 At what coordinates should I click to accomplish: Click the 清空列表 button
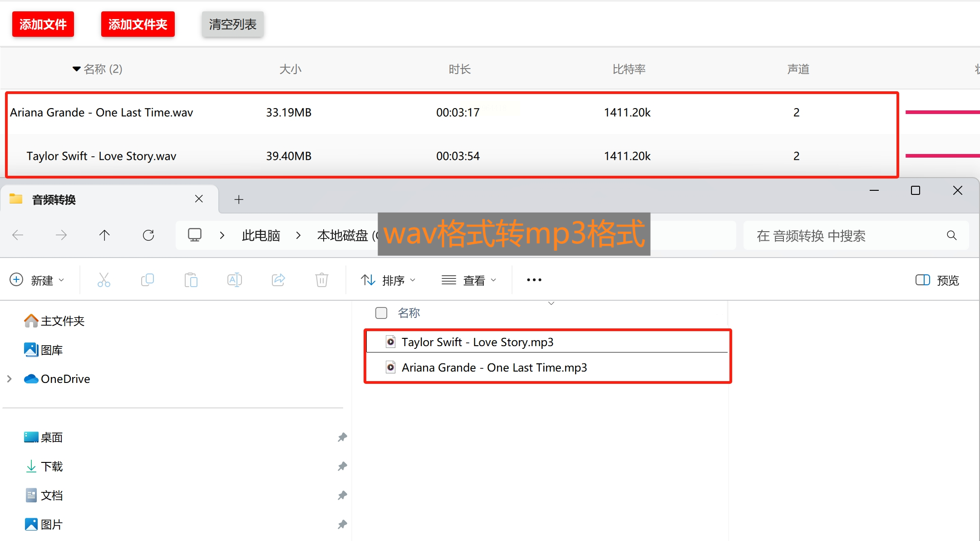click(x=232, y=24)
